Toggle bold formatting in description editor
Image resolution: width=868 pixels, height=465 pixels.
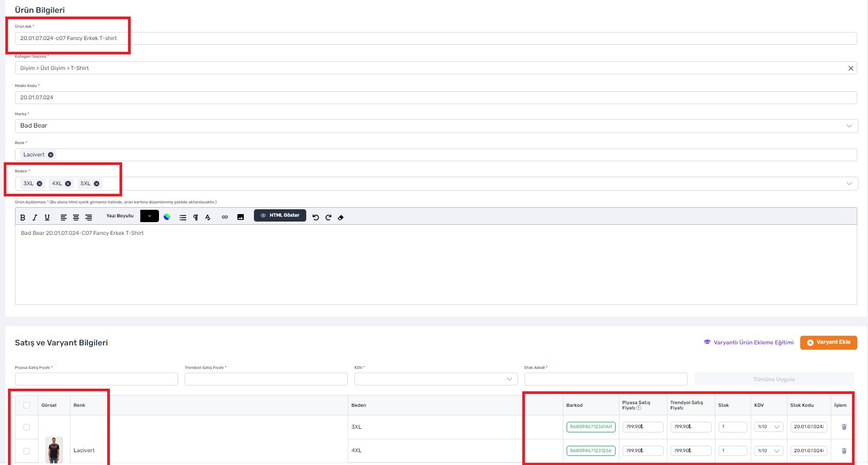click(22, 217)
